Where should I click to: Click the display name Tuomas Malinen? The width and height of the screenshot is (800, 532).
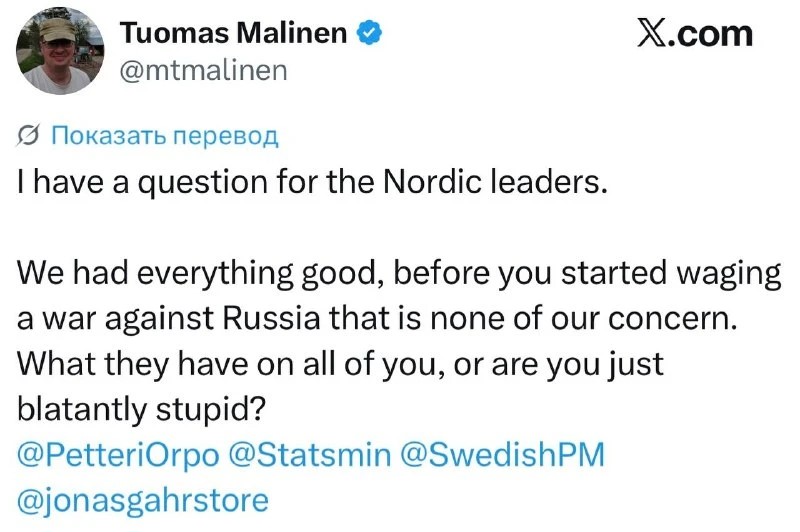[234, 34]
